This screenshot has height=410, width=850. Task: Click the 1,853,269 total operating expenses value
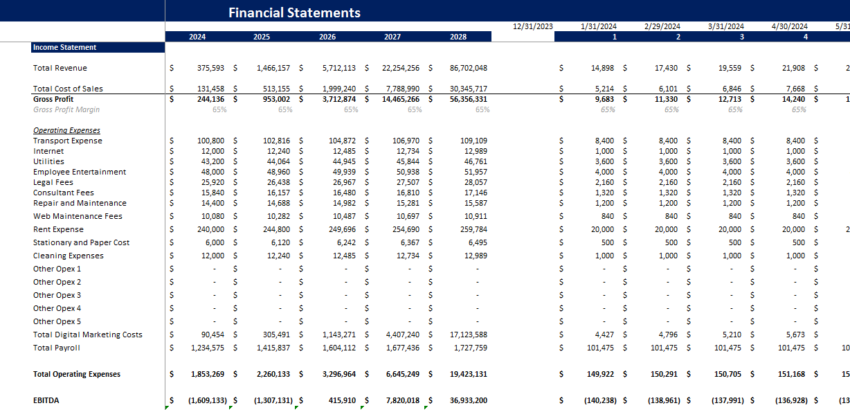click(209, 374)
